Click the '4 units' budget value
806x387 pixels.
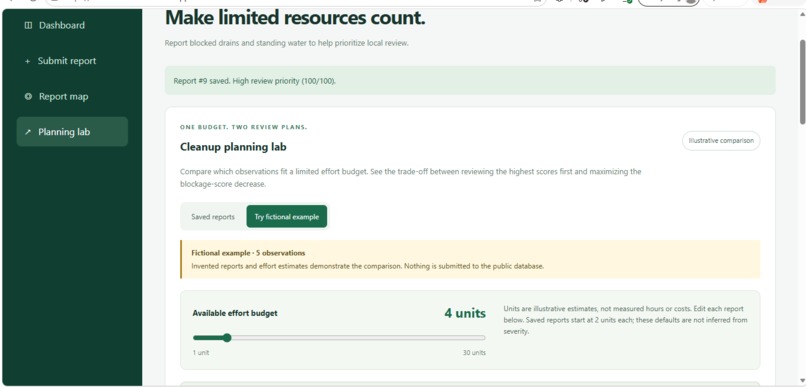click(x=465, y=313)
